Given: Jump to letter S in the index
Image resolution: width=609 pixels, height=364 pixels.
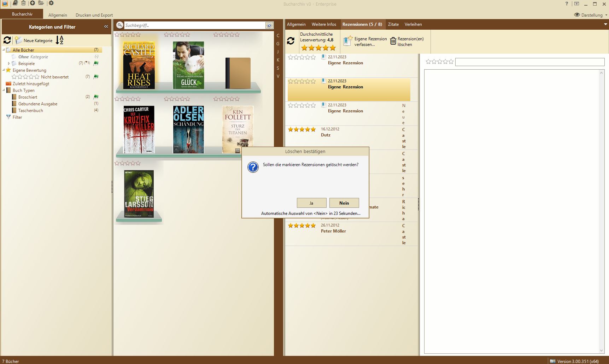Looking at the screenshot, I should (x=278, y=68).
